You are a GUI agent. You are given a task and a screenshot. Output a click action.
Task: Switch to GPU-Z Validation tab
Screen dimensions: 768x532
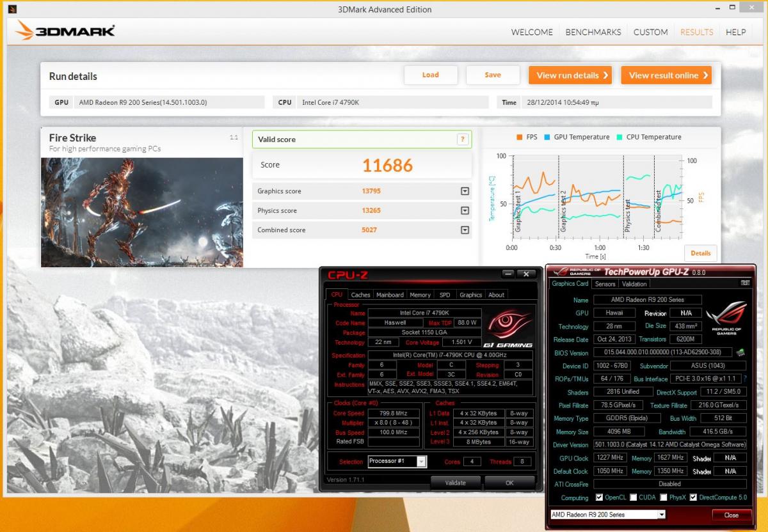(x=634, y=284)
